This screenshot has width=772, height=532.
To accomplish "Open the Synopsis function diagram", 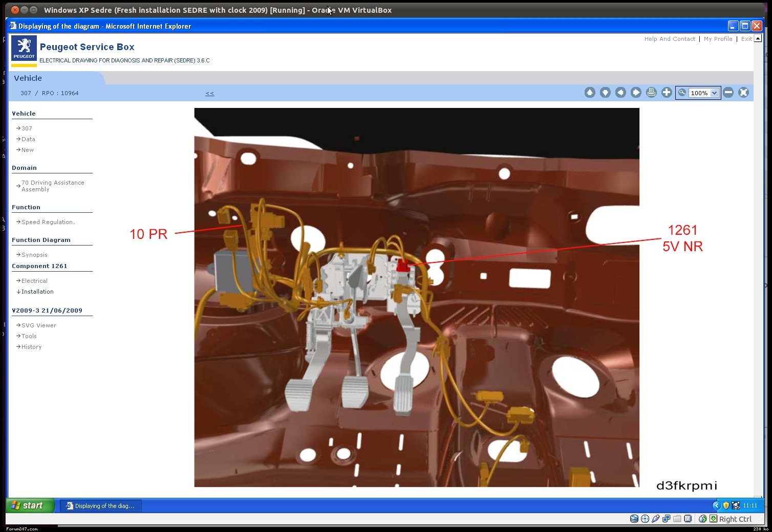I will click(x=34, y=255).
